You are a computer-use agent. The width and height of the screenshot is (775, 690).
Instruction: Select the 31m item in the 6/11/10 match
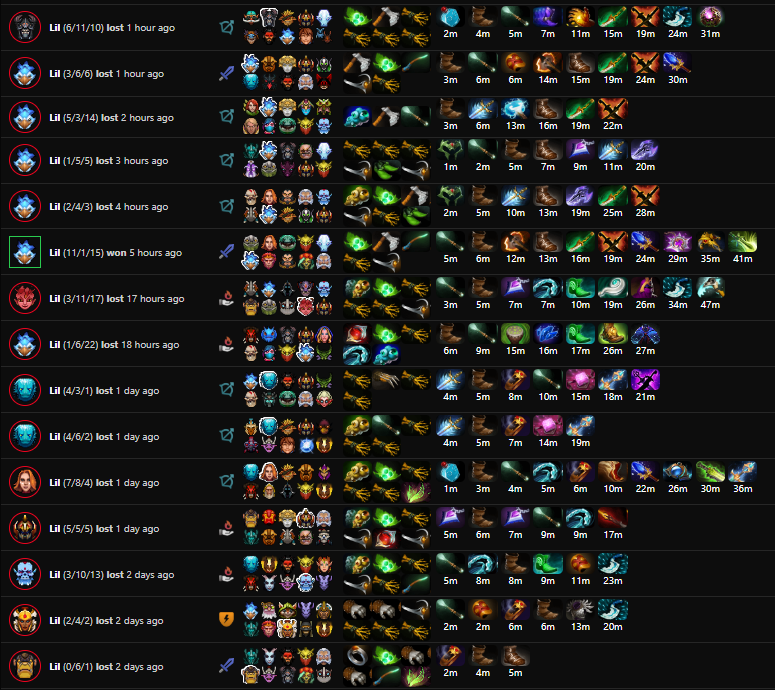(x=710, y=17)
